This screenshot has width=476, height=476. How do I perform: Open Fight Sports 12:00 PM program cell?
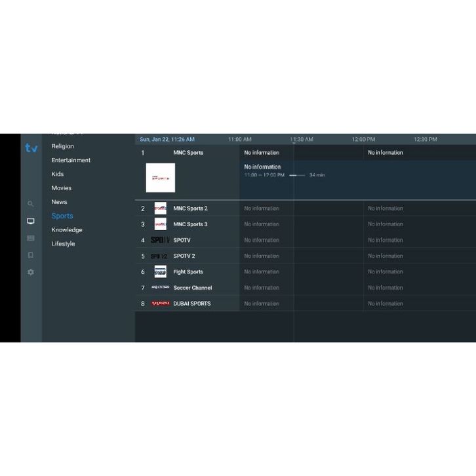click(420, 272)
